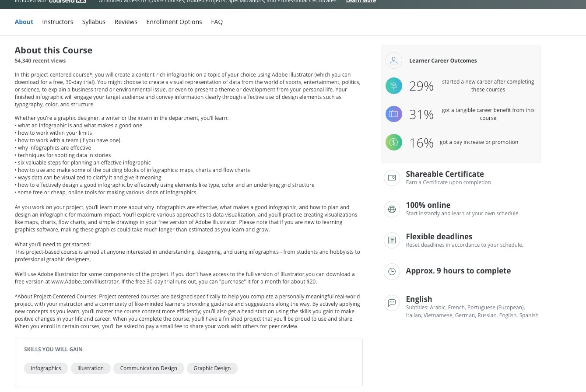Viewport: 586px width, 392px height.
Task: Click the Approx. 9 hours to complete heading
Action: (x=458, y=271)
